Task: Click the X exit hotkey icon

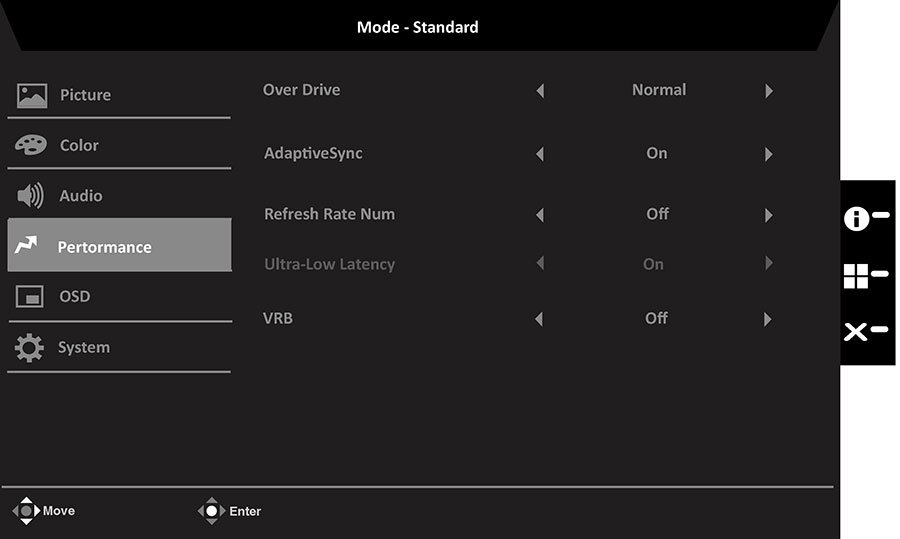Action: pyautogui.click(x=855, y=332)
